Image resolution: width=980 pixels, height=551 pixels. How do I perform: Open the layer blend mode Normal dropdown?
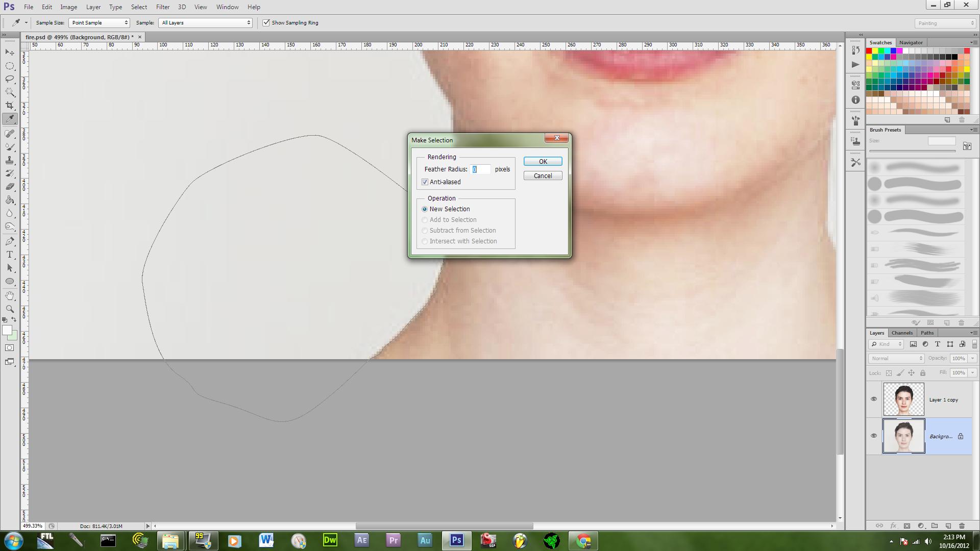[x=896, y=358]
